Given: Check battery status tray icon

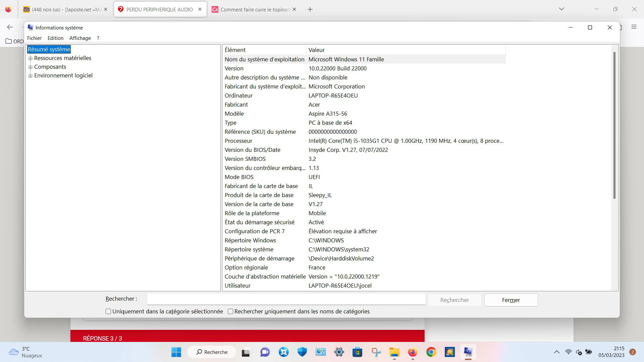Looking at the screenshot, I should [589, 352].
